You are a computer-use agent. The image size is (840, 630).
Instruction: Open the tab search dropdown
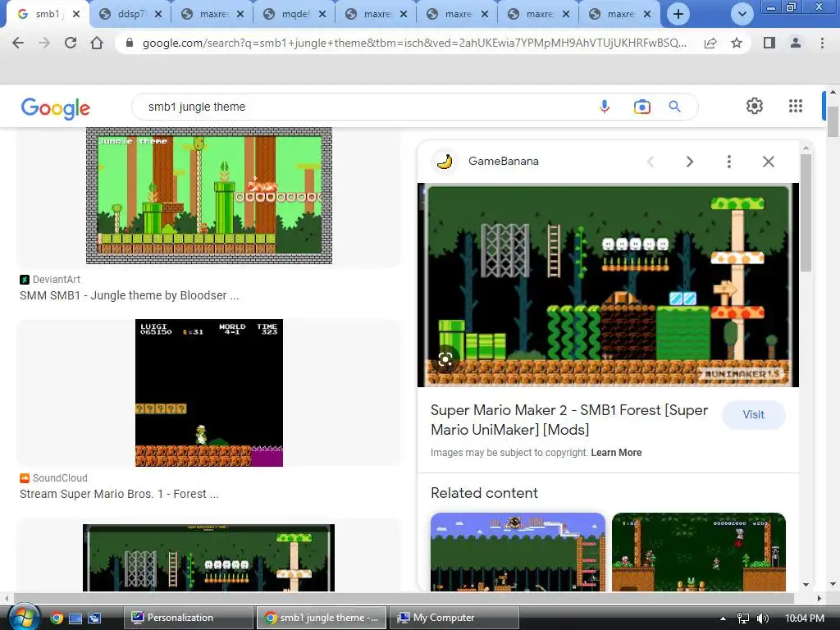(x=742, y=14)
